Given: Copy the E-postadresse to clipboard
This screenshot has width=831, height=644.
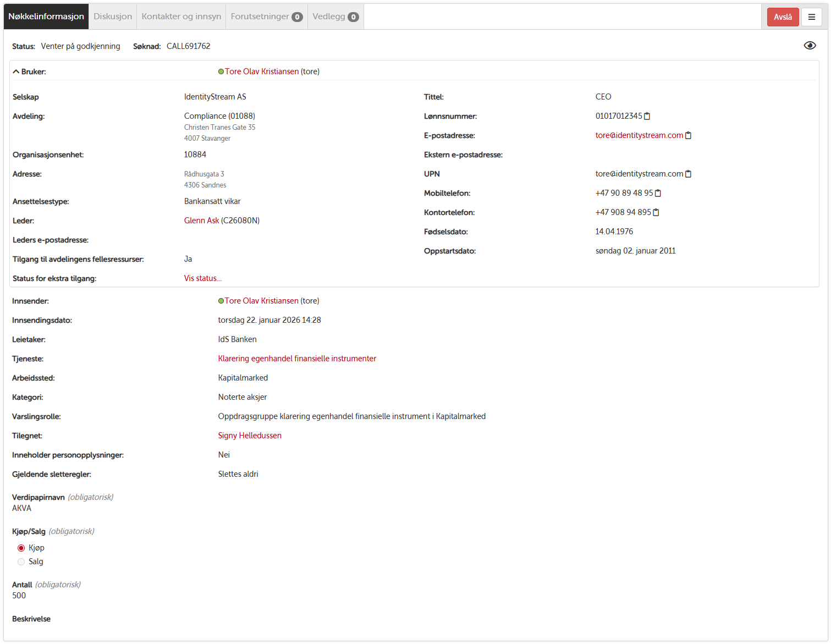Looking at the screenshot, I should tap(688, 135).
